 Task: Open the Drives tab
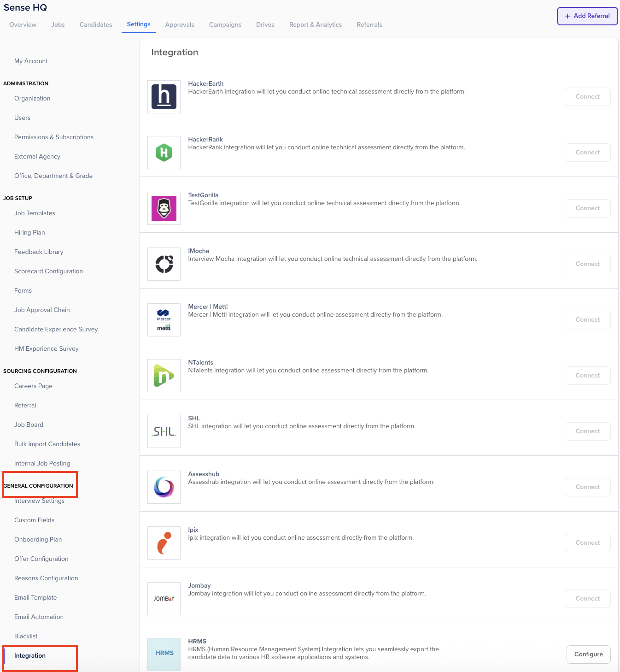[x=265, y=24]
